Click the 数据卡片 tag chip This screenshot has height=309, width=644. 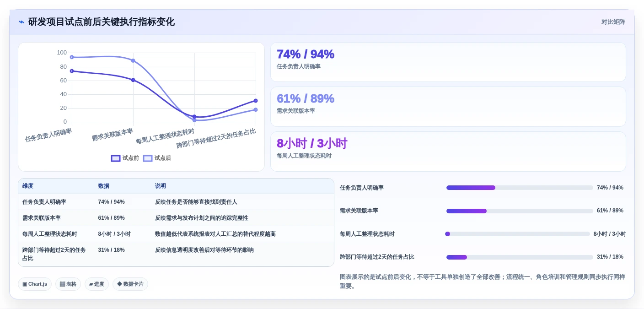pyautogui.click(x=130, y=284)
